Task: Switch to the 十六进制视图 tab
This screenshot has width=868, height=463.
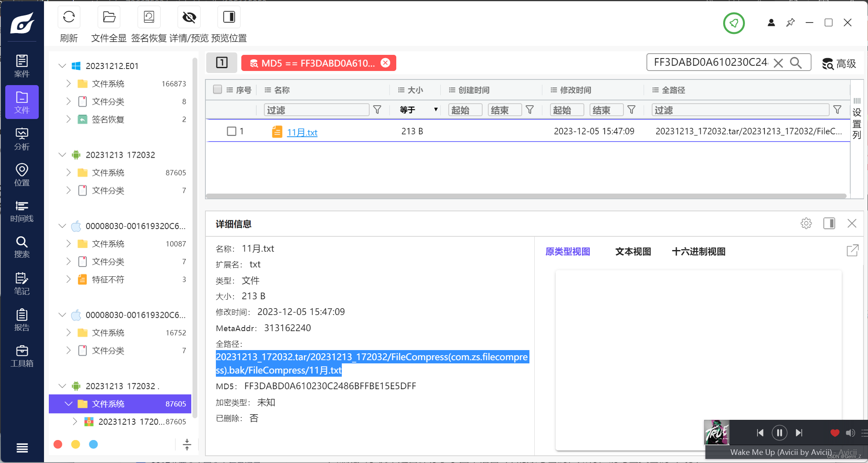Action: [698, 252]
